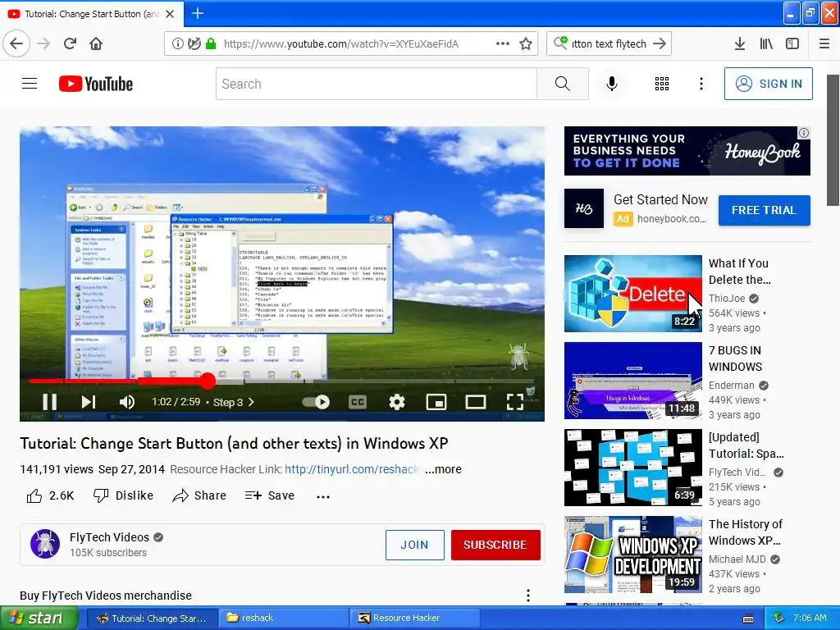Expand the description with ...more
The height and width of the screenshot is (630, 840).
click(443, 469)
